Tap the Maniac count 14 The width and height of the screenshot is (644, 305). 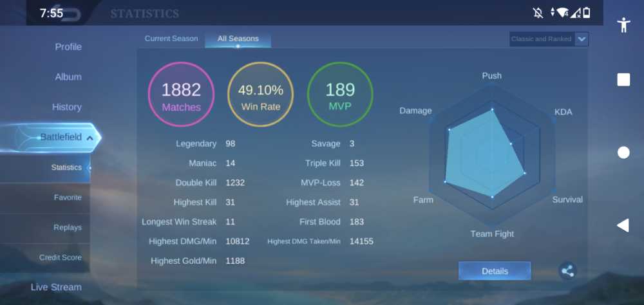click(x=231, y=163)
